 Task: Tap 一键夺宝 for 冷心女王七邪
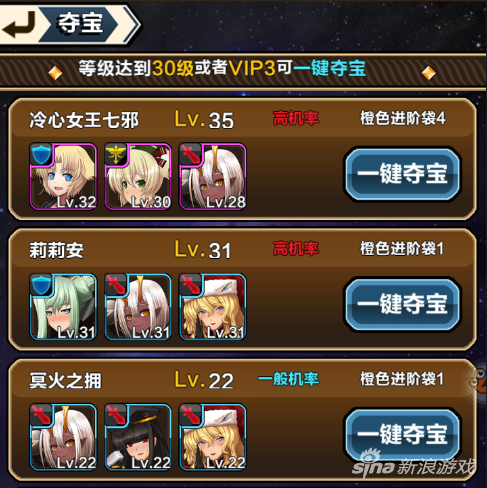tap(402, 174)
